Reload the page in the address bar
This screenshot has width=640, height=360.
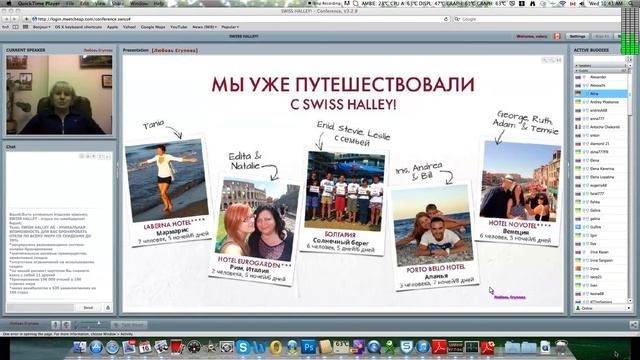(446, 19)
